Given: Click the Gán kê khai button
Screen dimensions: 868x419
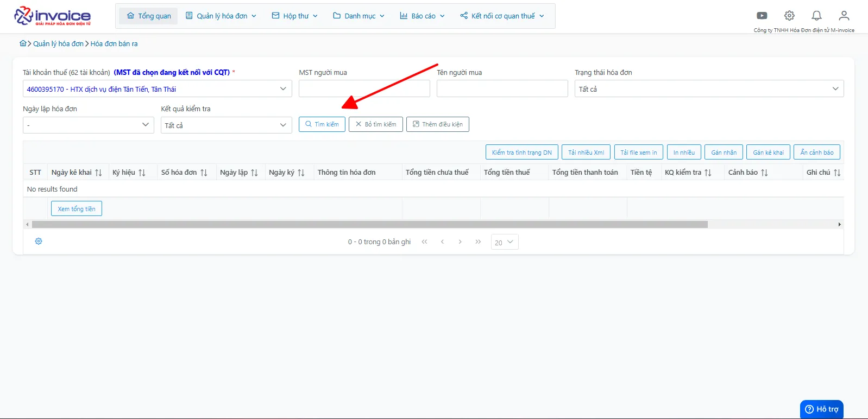Looking at the screenshot, I should [x=769, y=153].
